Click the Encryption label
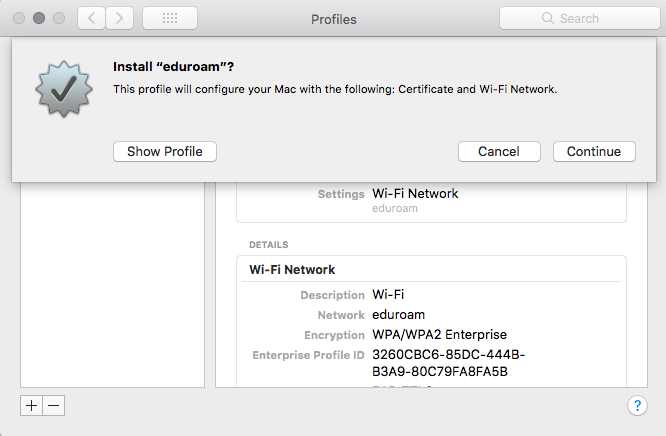This screenshot has height=436, width=666. coord(334,335)
